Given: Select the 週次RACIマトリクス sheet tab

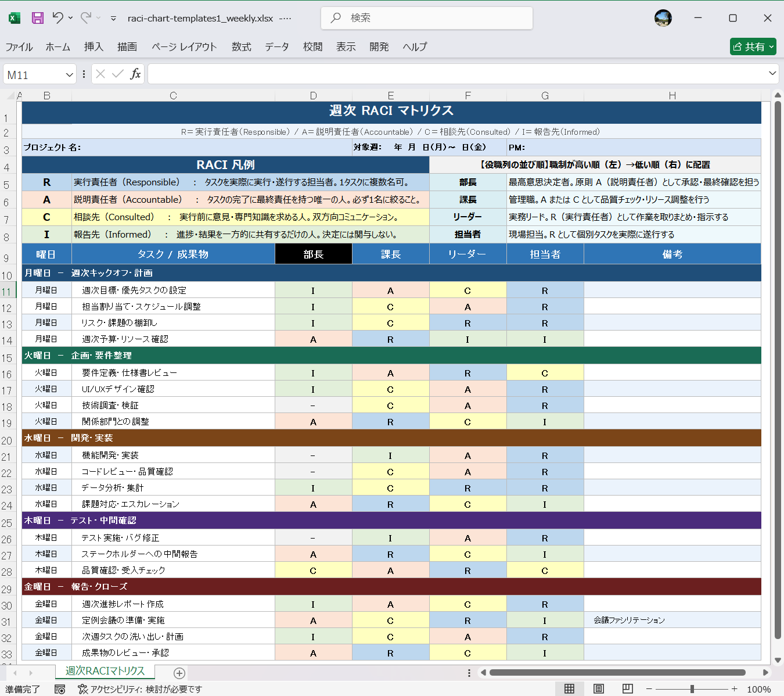Looking at the screenshot, I should tap(105, 671).
